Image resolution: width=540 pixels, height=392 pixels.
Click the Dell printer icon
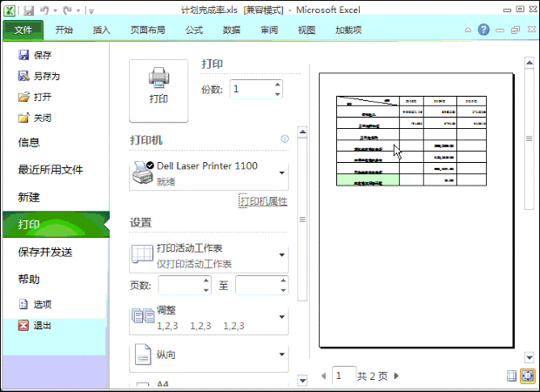pos(143,172)
